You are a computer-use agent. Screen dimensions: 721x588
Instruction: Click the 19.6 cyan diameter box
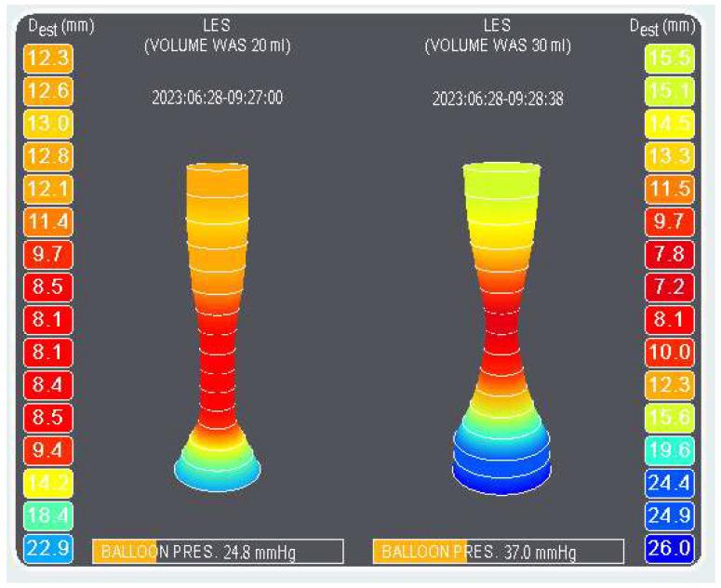point(669,450)
